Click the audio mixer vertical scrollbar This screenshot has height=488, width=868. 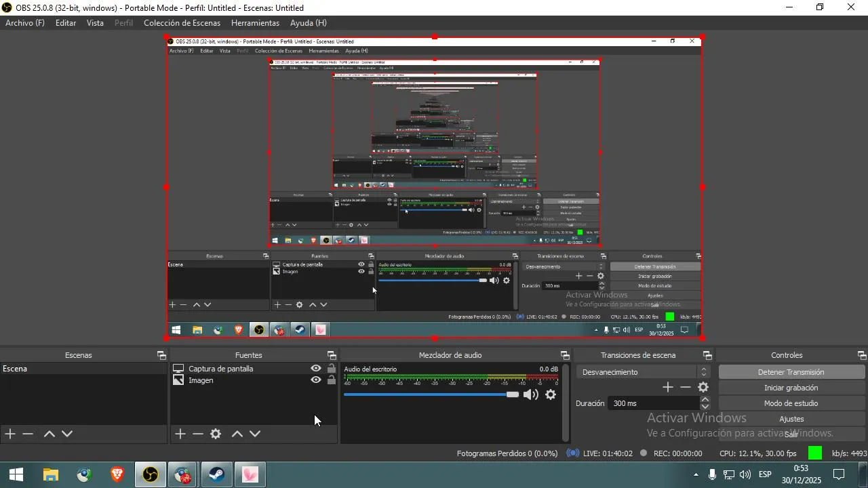point(566,403)
